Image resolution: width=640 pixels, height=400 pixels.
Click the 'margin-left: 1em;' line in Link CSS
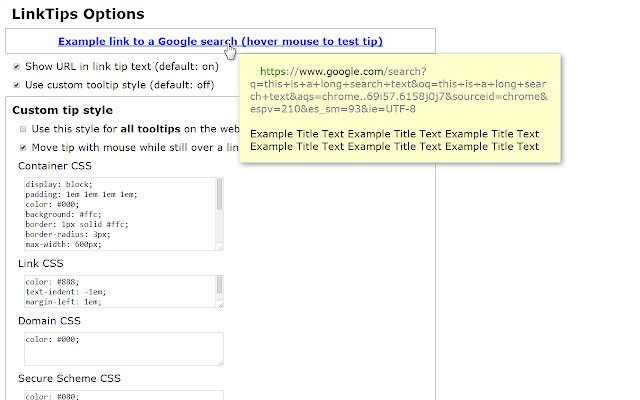(x=63, y=302)
